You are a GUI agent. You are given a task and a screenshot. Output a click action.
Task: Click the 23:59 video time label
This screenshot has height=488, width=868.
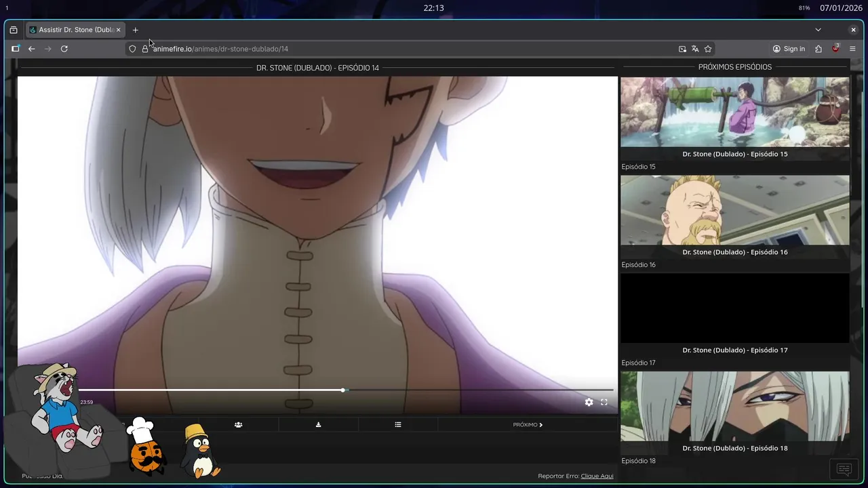point(87,402)
